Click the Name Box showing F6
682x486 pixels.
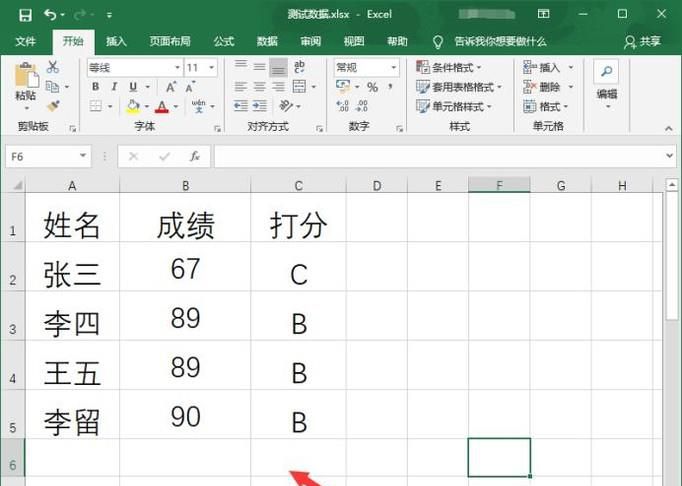pos(48,157)
